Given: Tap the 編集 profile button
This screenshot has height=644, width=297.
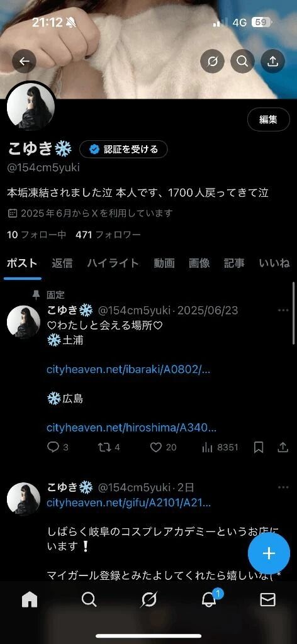Looking at the screenshot, I should click(268, 119).
